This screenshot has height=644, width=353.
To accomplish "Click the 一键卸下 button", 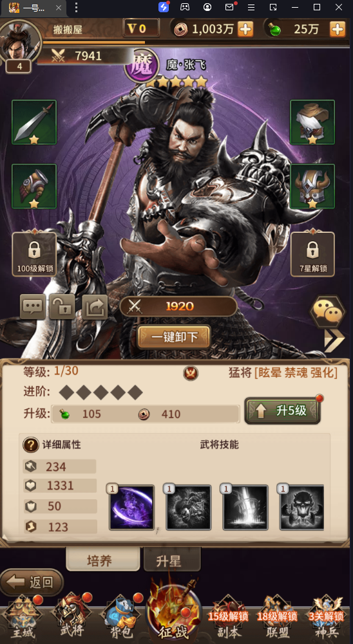I will (174, 337).
